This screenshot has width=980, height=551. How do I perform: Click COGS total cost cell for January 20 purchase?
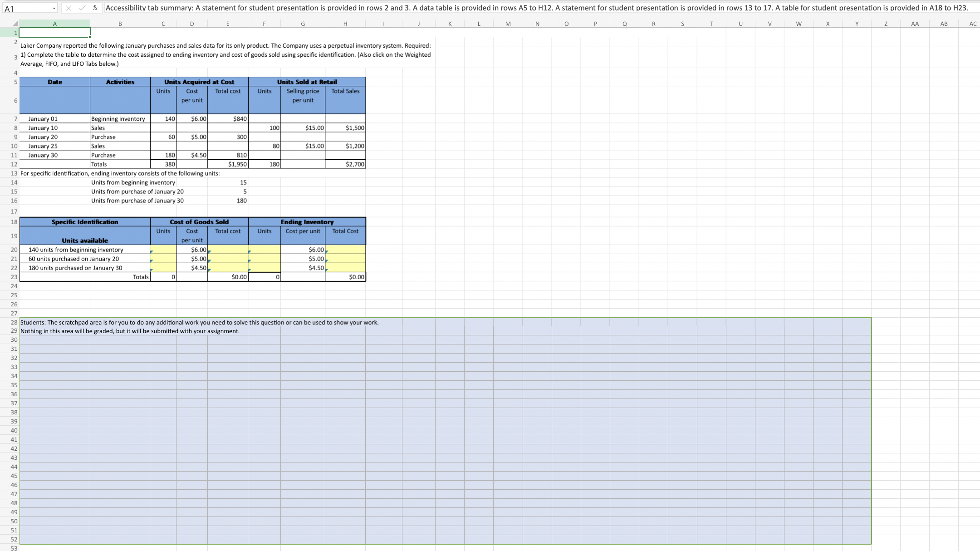[x=228, y=259]
